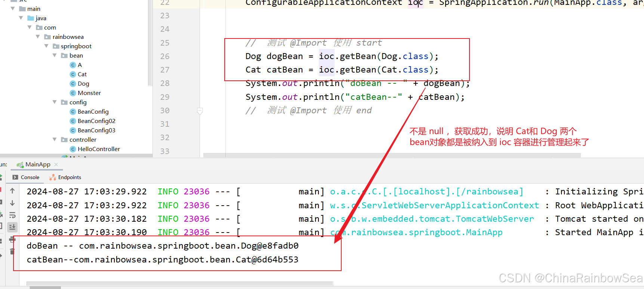This screenshot has width=644, height=289.
Task: Open the Dog class
Action: pos(83,83)
